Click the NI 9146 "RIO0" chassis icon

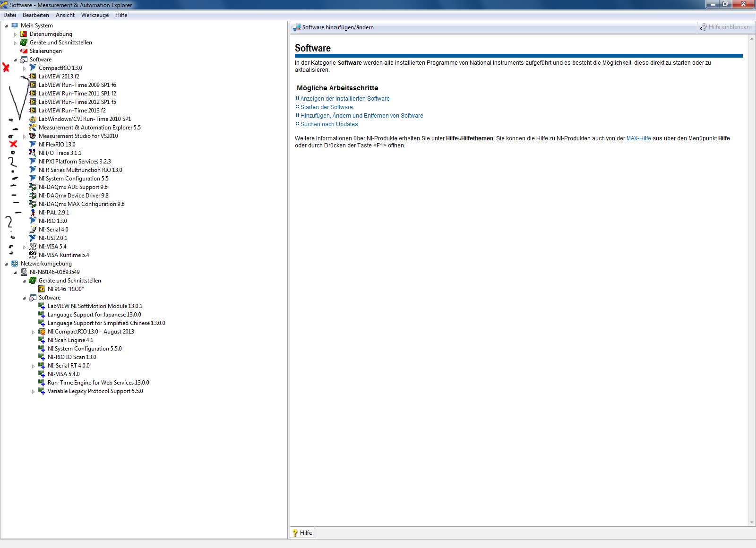42,289
